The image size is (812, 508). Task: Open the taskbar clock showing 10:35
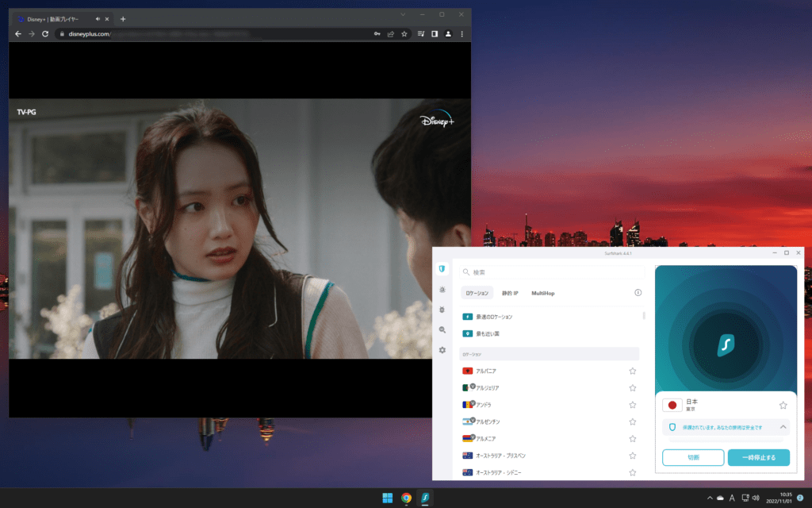(x=779, y=498)
